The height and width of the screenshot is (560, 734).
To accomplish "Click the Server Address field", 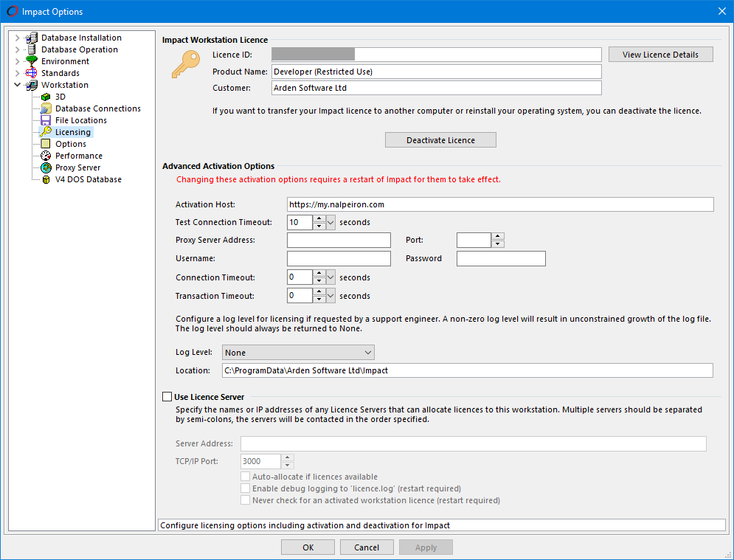I will pyautogui.click(x=474, y=443).
